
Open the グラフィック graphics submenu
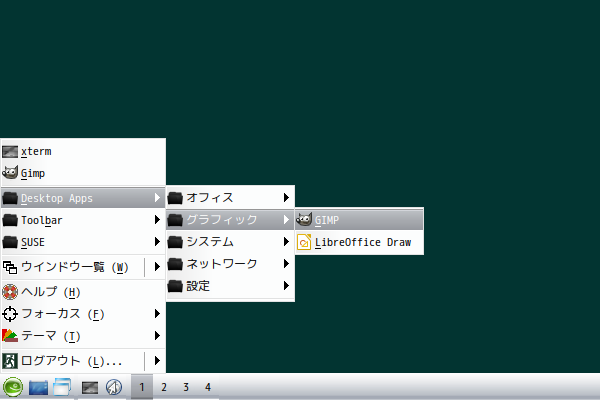tap(230, 220)
